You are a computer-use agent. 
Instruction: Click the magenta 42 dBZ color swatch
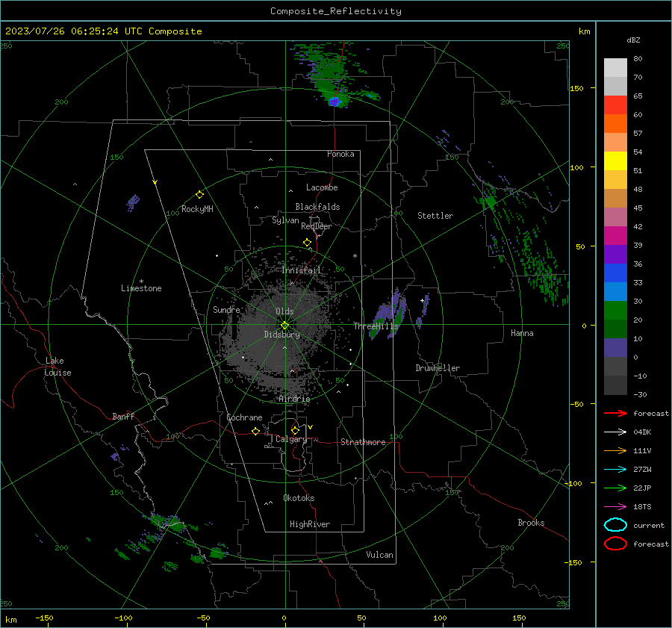pyautogui.click(x=615, y=235)
